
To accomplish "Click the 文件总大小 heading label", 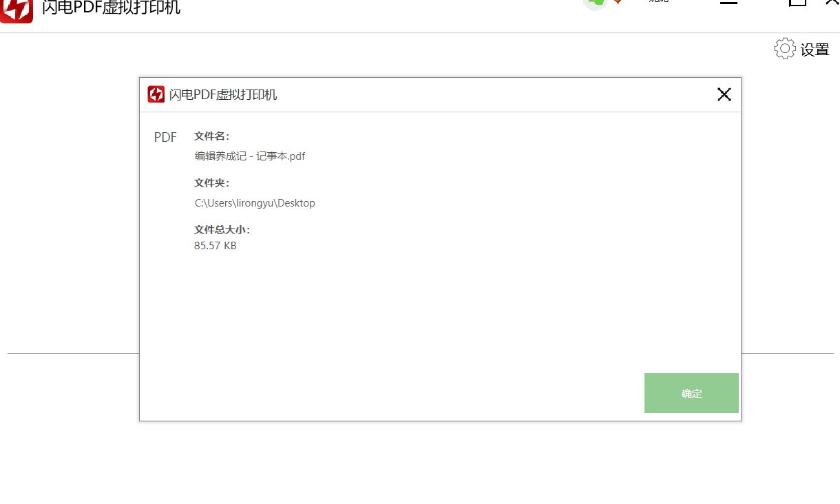I will point(222,229).
